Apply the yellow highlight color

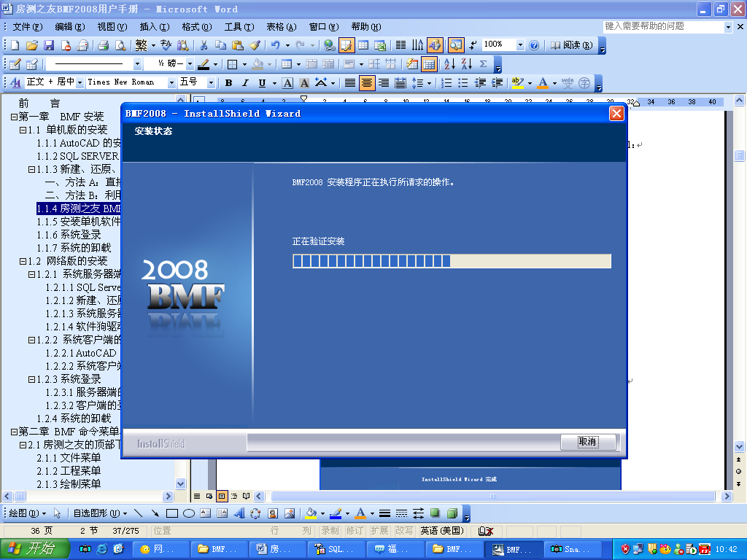point(517,83)
